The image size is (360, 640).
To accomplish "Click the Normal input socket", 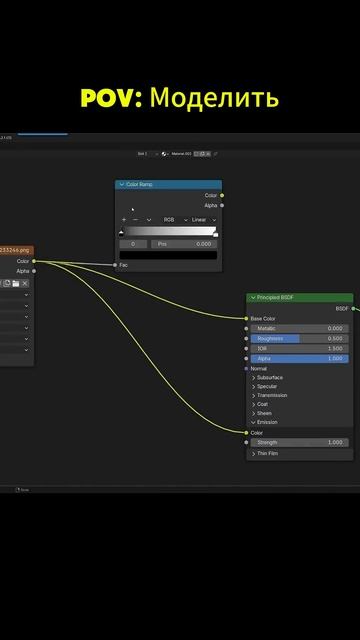I will click(246, 369).
